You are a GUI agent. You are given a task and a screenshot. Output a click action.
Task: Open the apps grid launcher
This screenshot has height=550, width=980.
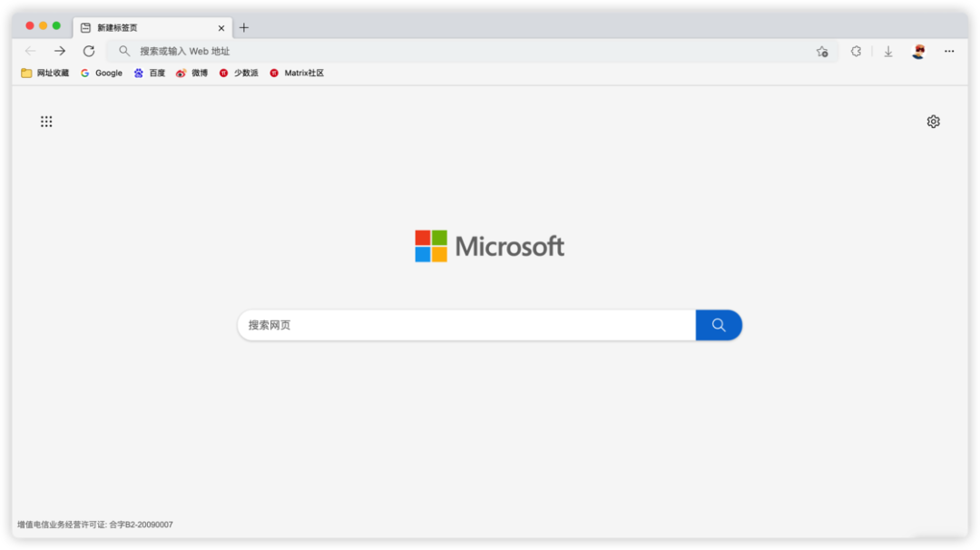pos(46,122)
